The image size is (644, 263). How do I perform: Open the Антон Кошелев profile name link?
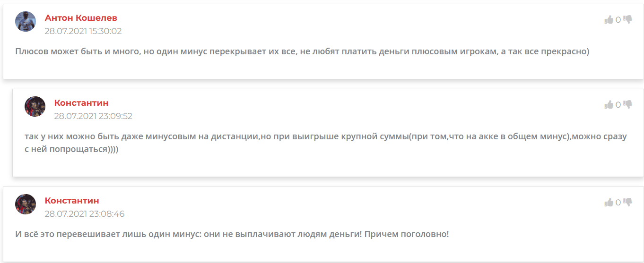[81, 18]
